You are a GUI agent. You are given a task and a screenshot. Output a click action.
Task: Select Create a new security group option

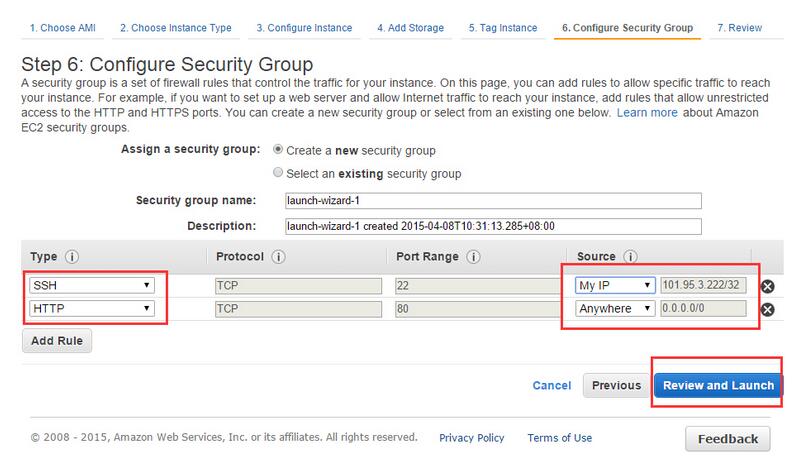[x=278, y=149]
